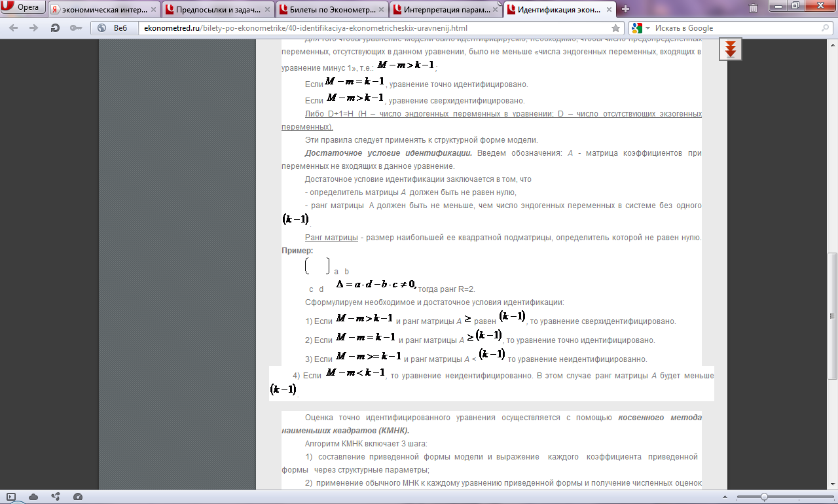Open the Opera main menu button
This screenshot has height=504, width=838.
click(x=23, y=9)
